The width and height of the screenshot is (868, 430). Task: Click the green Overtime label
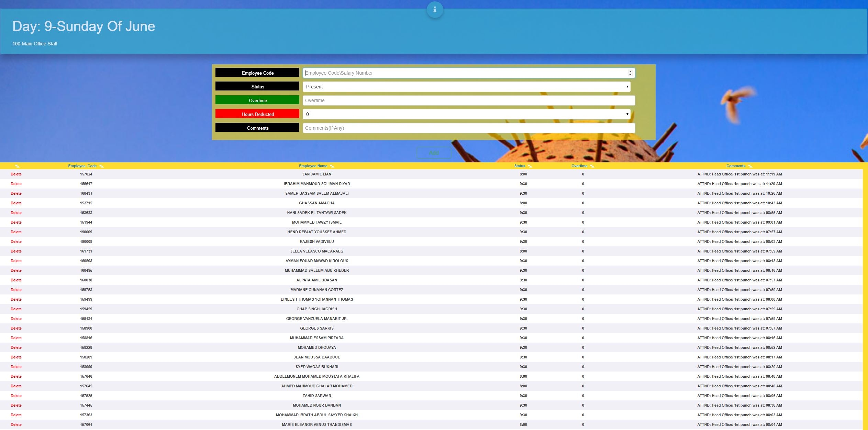tap(257, 100)
